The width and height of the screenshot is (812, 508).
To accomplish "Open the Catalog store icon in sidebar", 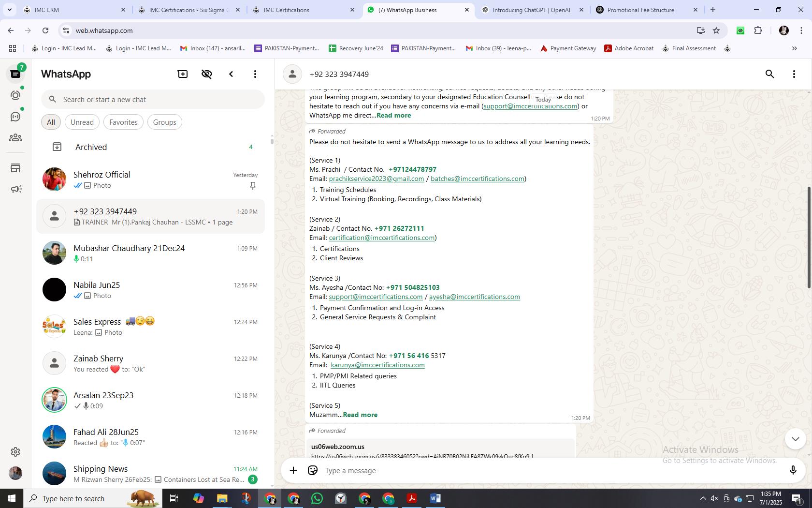I will 15,168.
